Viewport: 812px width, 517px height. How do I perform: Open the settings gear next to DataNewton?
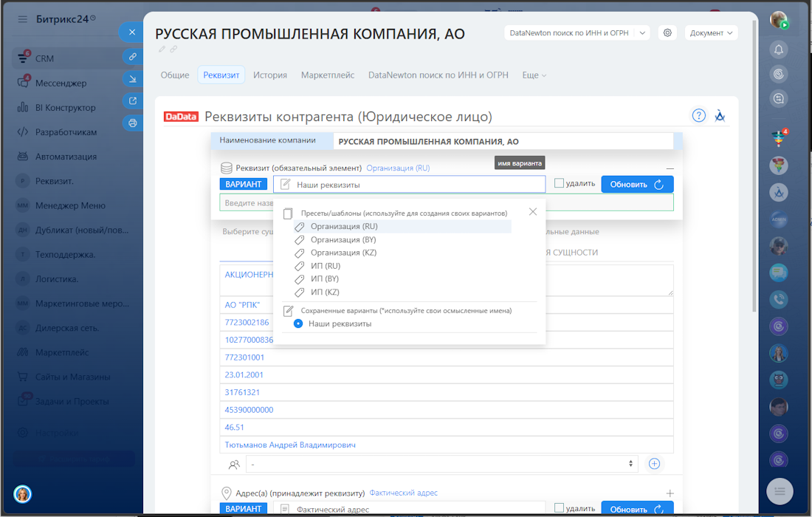pyautogui.click(x=667, y=32)
